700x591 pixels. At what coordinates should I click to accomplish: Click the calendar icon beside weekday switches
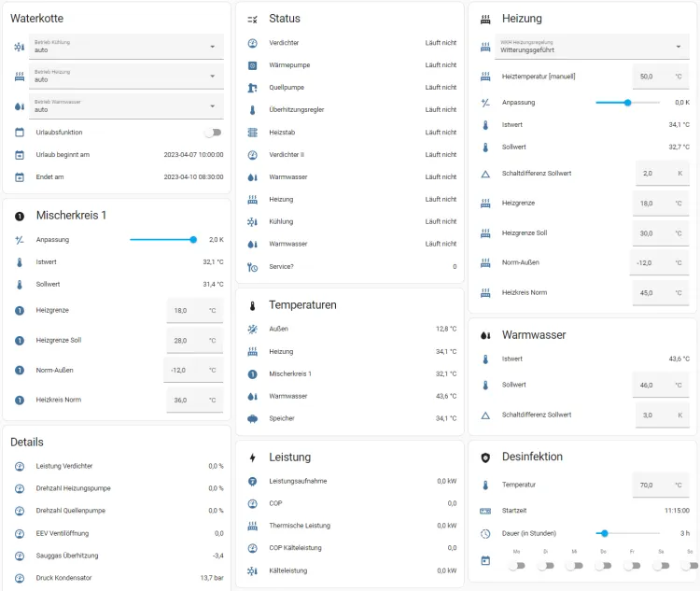click(485, 560)
